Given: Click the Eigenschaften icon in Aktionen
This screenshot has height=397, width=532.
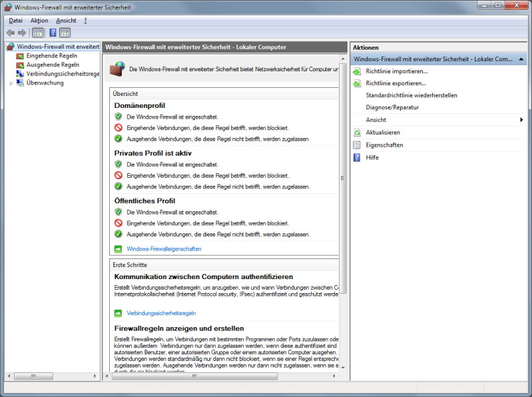Looking at the screenshot, I should coord(358,145).
